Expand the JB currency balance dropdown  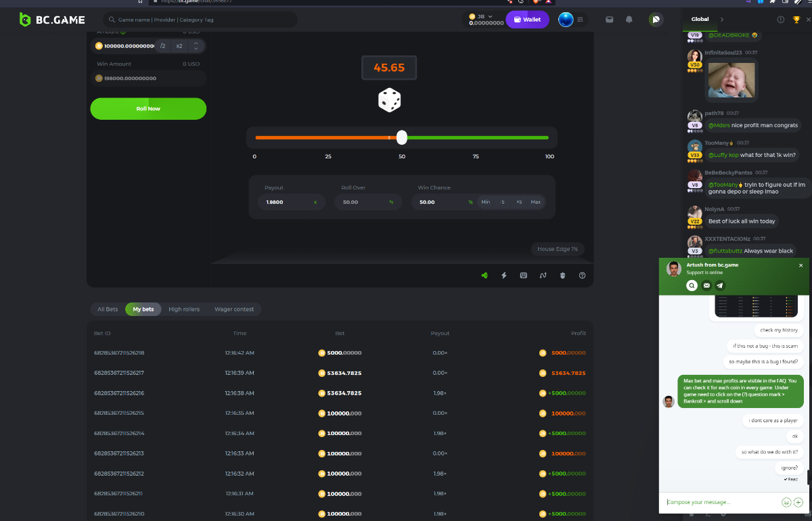pyautogui.click(x=491, y=16)
